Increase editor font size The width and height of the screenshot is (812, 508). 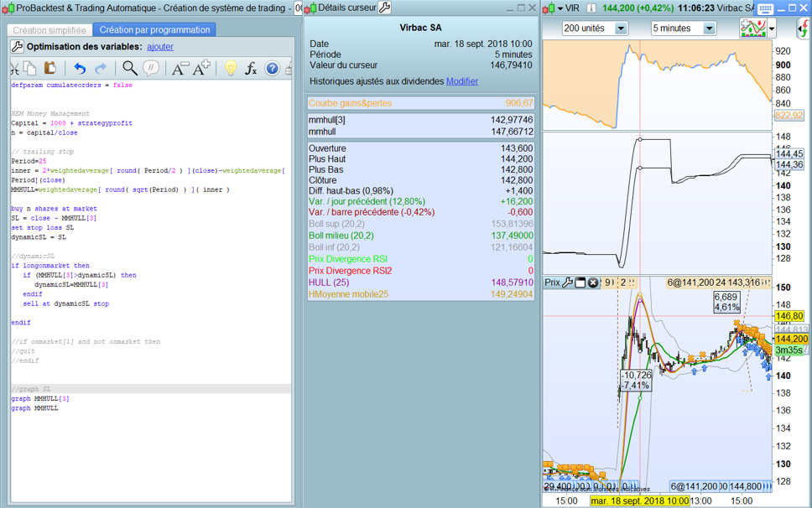tap(201, 69)
